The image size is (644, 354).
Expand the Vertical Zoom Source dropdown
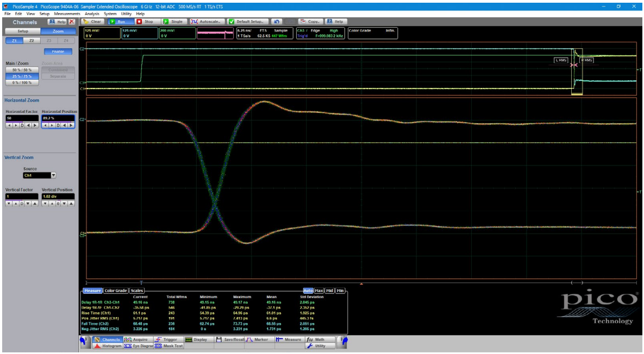coord(53,175)
